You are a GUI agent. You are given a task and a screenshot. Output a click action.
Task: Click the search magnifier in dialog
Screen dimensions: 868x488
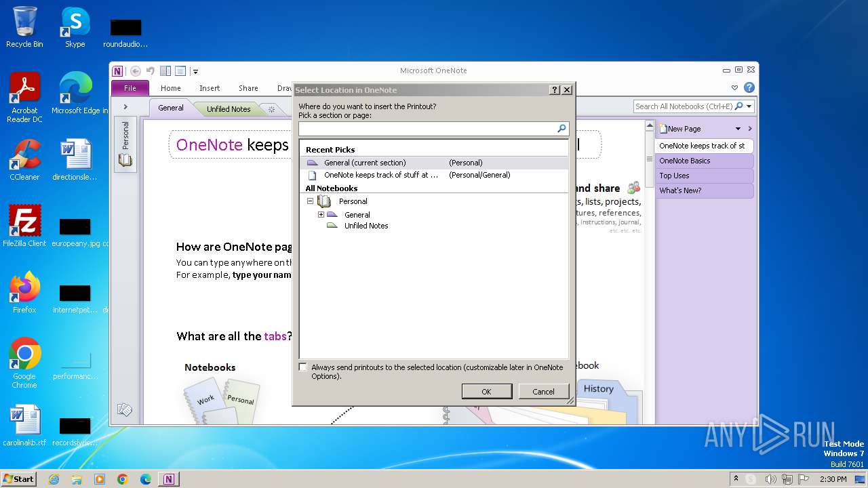pos(561,128)
